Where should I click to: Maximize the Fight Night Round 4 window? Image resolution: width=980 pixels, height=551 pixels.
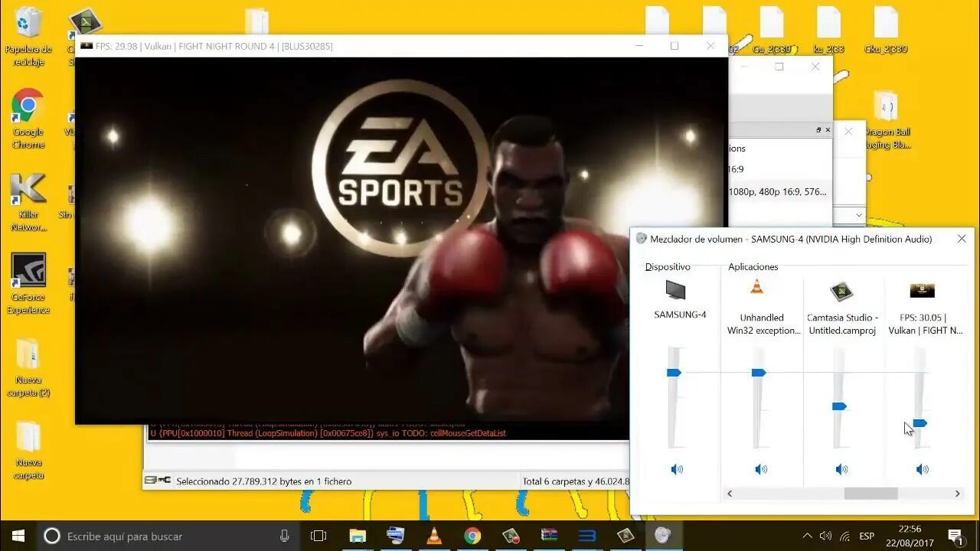click(675, 46)
